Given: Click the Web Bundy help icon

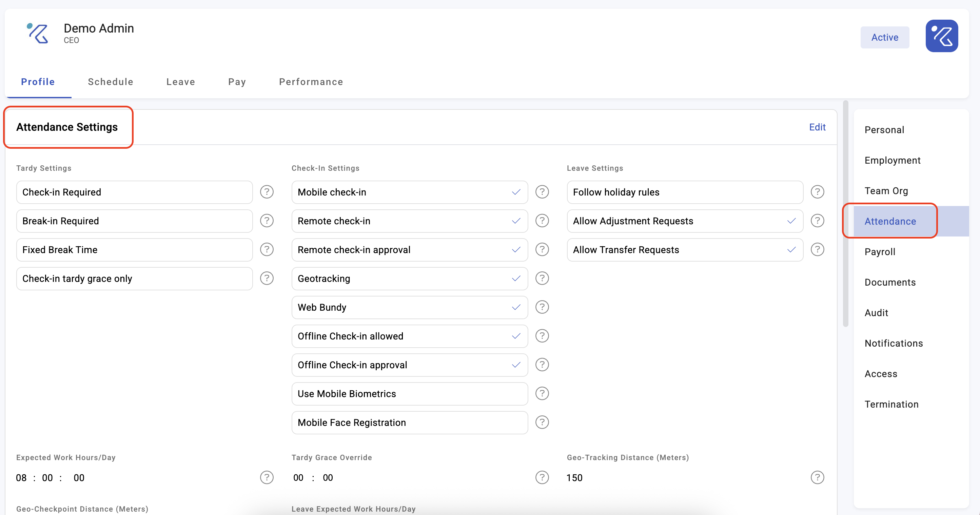Looking at the screenshot, I should [x=542, y=307].
